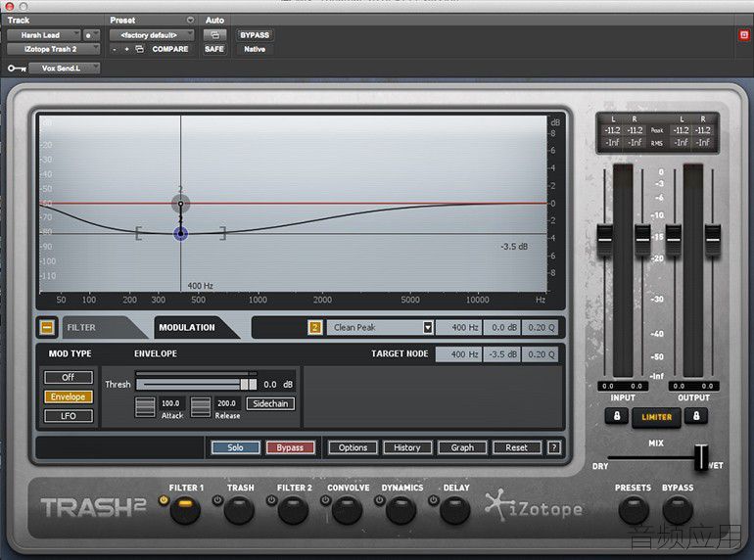The width and height of the screenshot is (754, 560).
Task: Click the global Bypass knob button
Action: tap(678, 510)
